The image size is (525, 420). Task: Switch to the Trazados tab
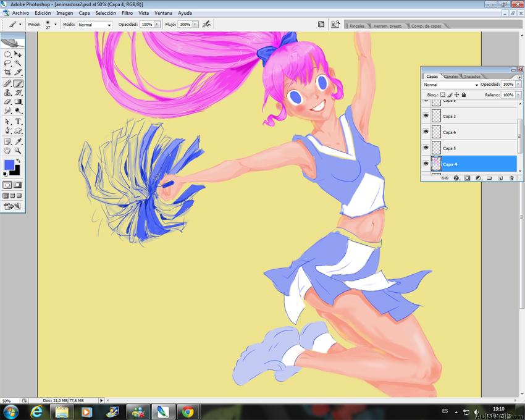click(x=472, y=77)
